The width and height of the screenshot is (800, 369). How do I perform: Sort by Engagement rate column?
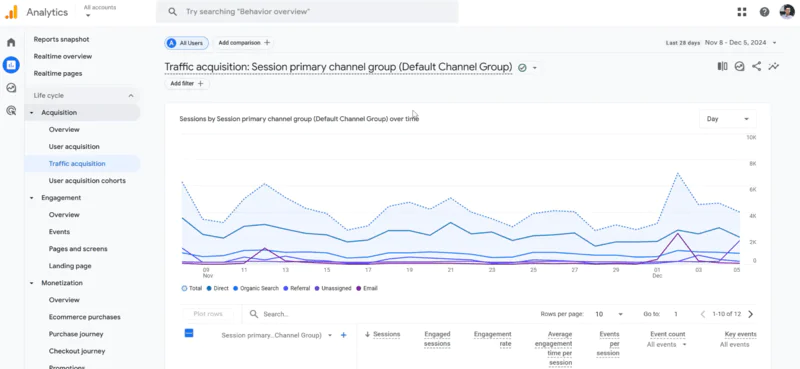(492, 339)
